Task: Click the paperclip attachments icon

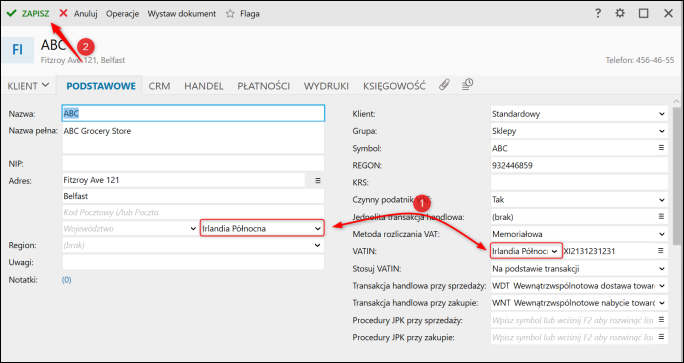Action: click(444, 85)
